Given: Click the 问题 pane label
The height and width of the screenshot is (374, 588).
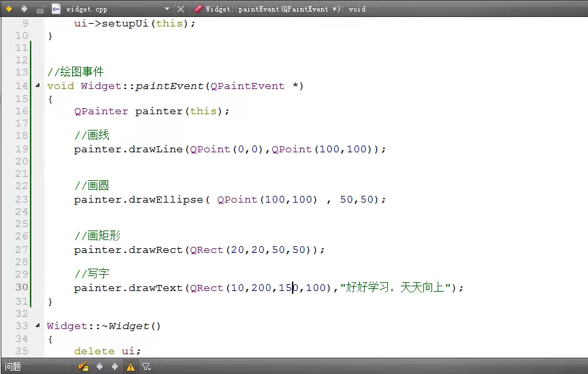Looking at the screenshot, I should coord(13,367).
